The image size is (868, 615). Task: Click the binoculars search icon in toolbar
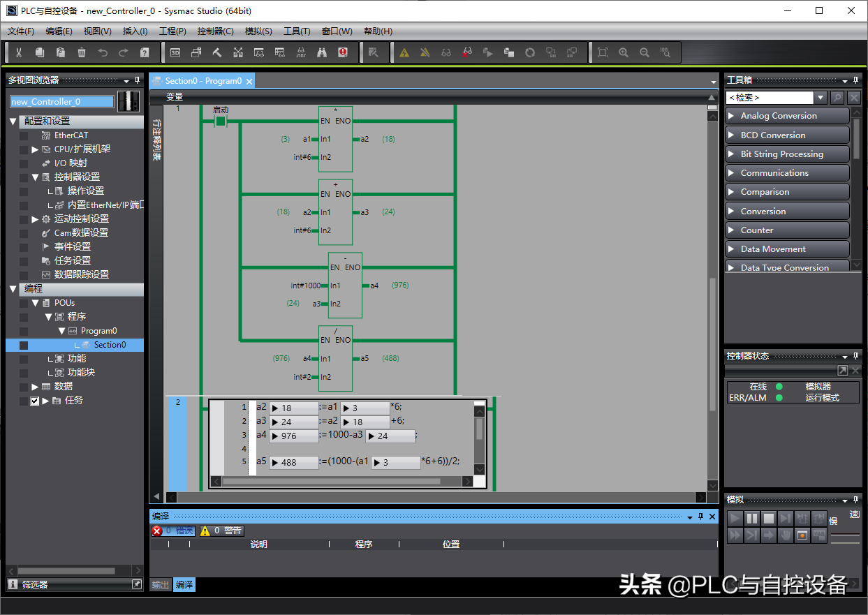click(322, 52)
